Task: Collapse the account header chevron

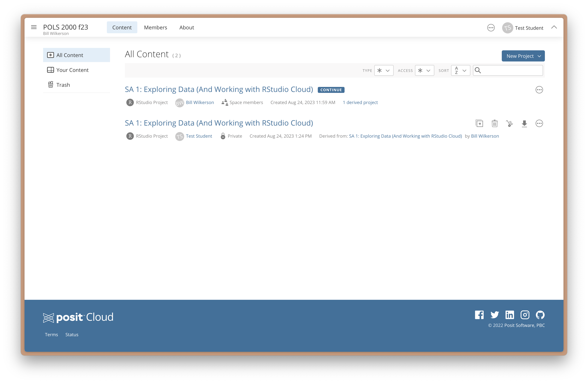Action: [554, 27]
